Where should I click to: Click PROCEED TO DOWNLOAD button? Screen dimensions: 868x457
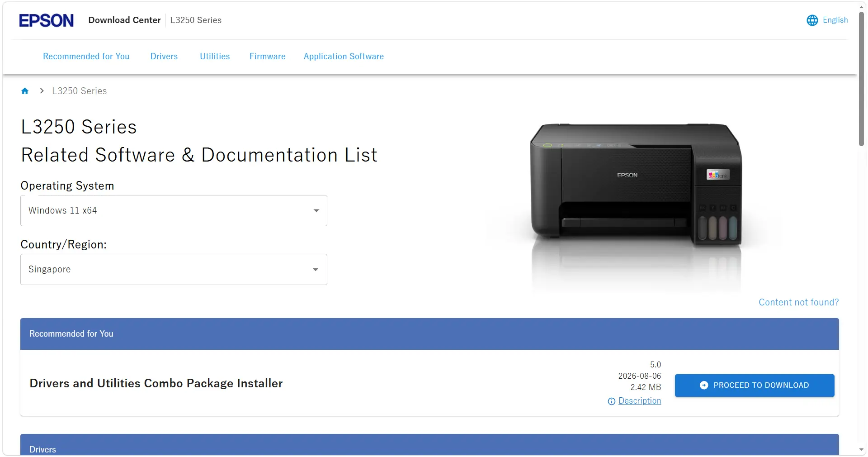coord(755,386)
